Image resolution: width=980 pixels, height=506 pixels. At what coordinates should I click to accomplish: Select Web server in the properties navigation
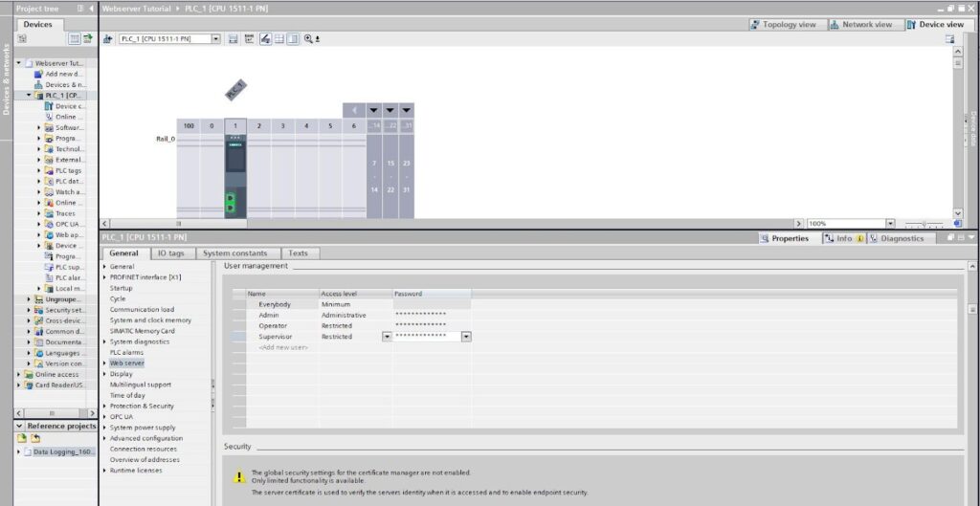coord(127,363)
